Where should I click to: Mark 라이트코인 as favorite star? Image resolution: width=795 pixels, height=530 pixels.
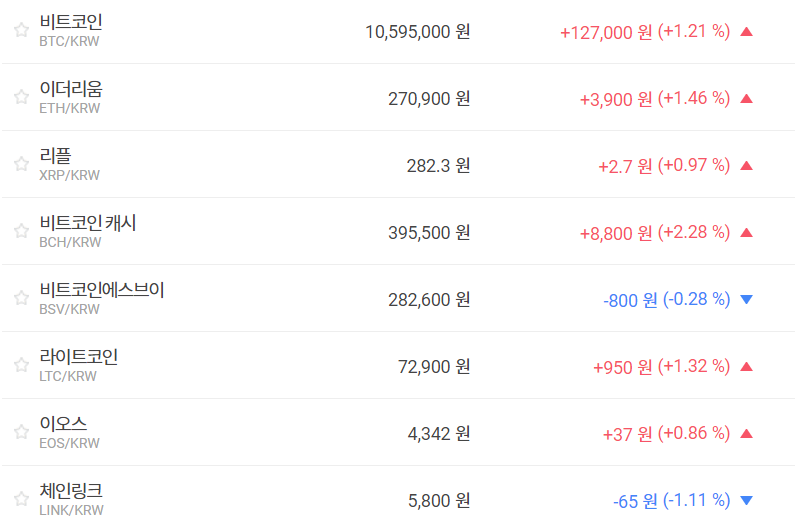coord(21,365)
